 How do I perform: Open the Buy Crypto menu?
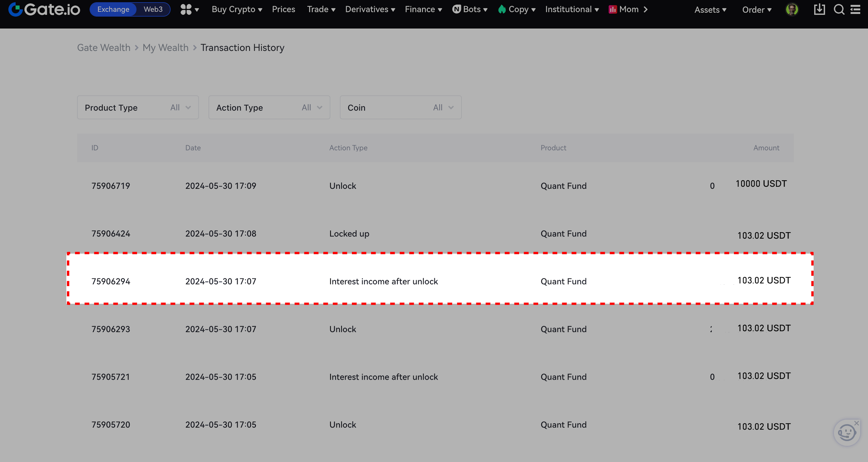tap(236, 10)
